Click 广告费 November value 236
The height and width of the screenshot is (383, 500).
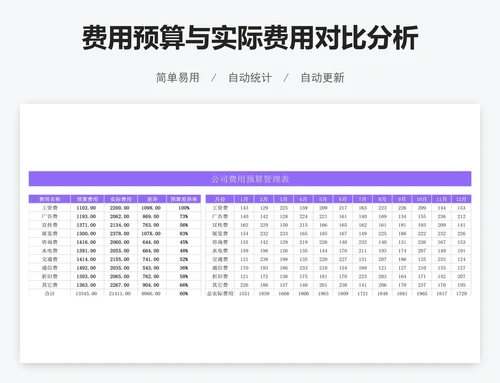pos(442,216)
